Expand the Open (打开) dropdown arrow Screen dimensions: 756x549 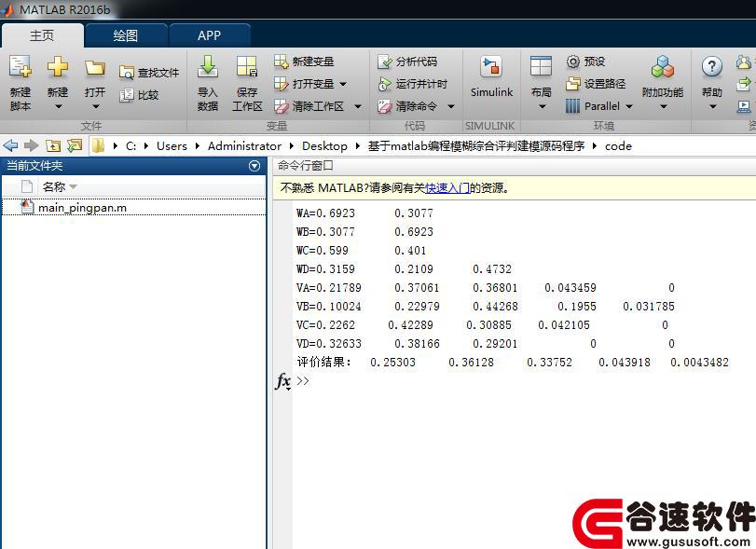[x=95, y=106]
